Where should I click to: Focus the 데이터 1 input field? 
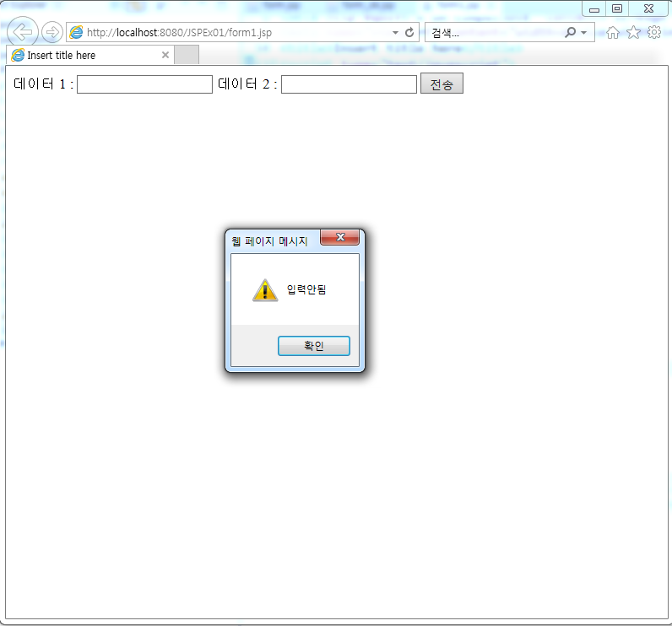click(144, 84)
